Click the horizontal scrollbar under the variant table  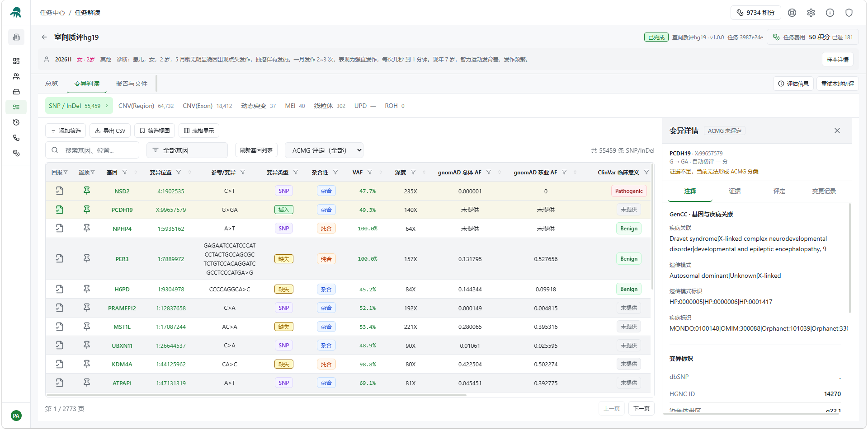point(256,395)
